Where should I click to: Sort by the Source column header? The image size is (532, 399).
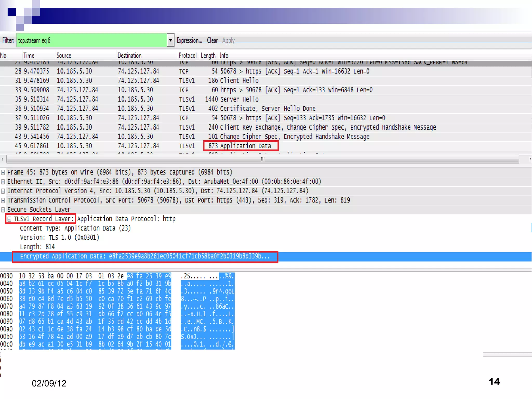[x=64, y=55]
